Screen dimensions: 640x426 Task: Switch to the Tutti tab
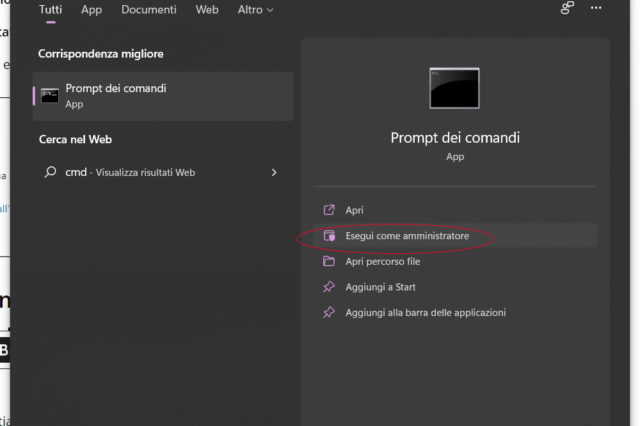click(x=50, y=10)
